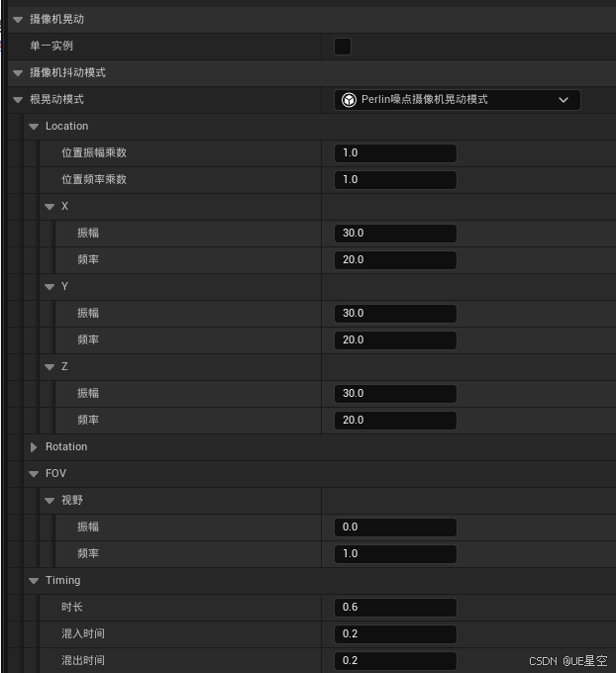Collapse the 摄像机抖动模式 section

[x=18, y=73]
